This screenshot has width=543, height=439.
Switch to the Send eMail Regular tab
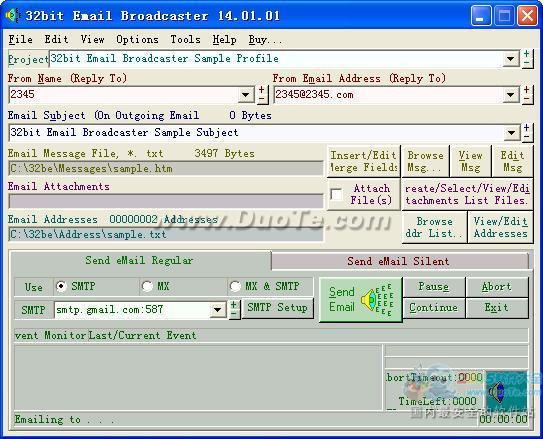139,260
